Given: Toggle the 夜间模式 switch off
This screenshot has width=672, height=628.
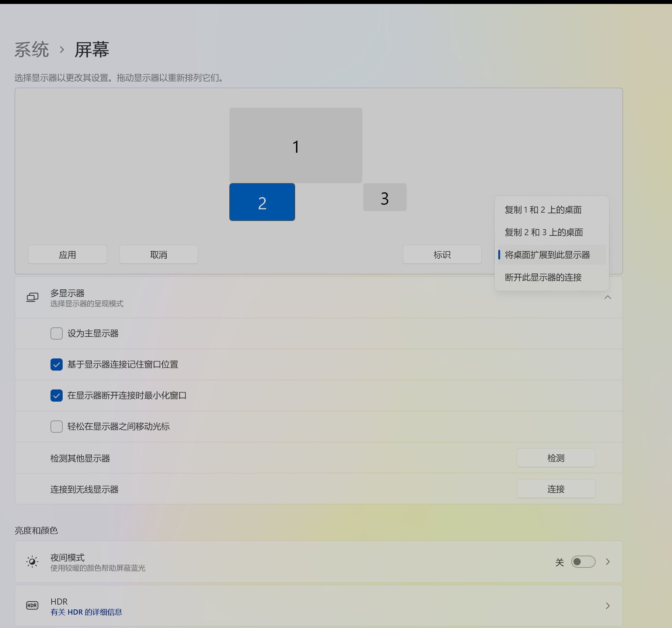Looking at the screenshot, I should (582, 561).
